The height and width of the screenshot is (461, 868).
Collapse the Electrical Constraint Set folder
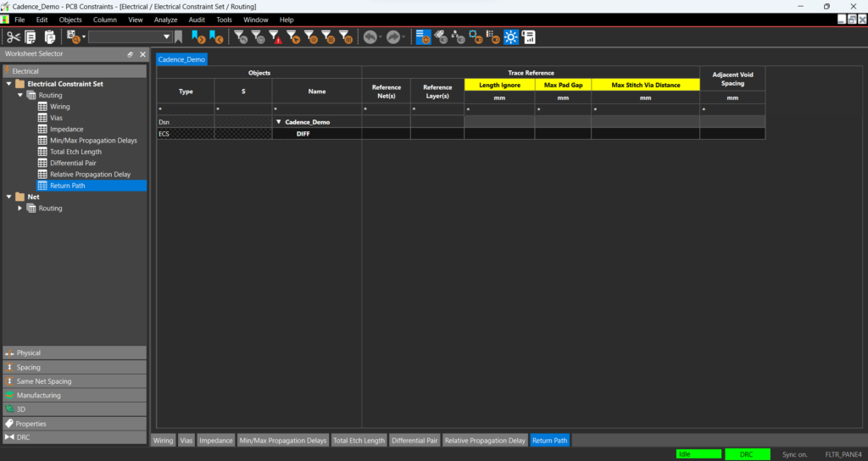(8, 84)
